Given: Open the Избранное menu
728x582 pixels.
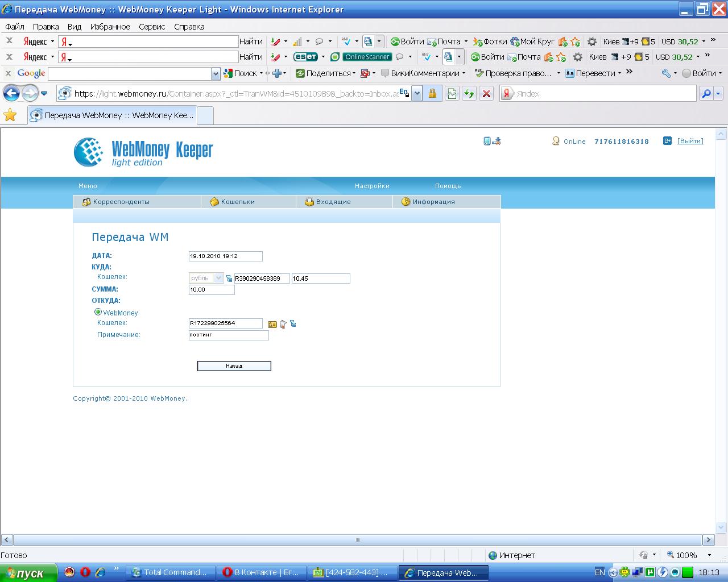Looking at the screenshot, I should point(110,27).
